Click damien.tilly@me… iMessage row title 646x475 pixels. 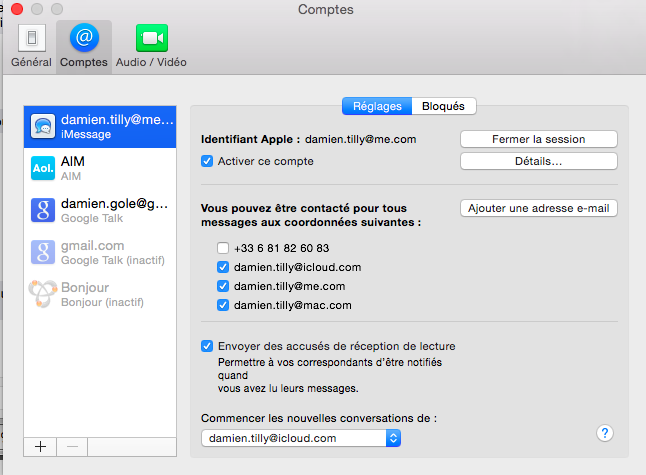[117, 119]
